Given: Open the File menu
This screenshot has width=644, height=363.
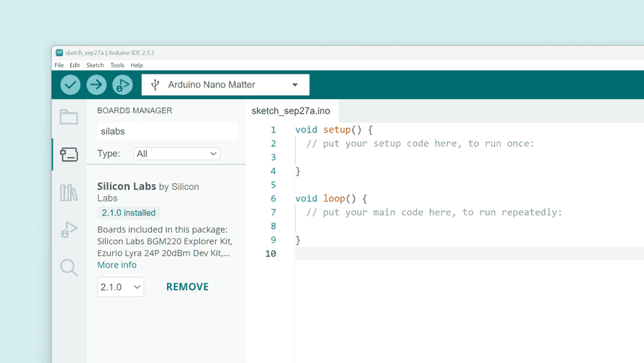Looking at the screenshot, I should [59, 65].
